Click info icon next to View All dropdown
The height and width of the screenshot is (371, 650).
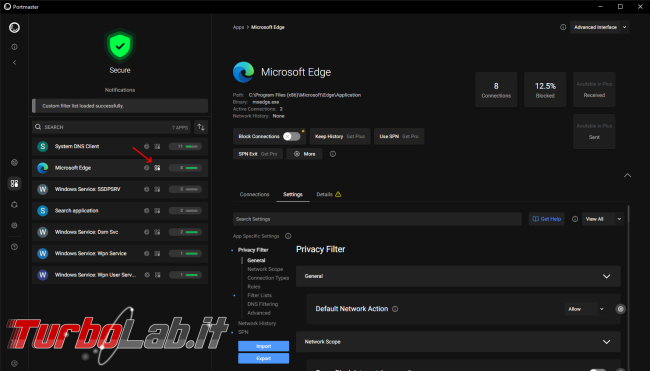pyautogui.click(x=575, y=219)
